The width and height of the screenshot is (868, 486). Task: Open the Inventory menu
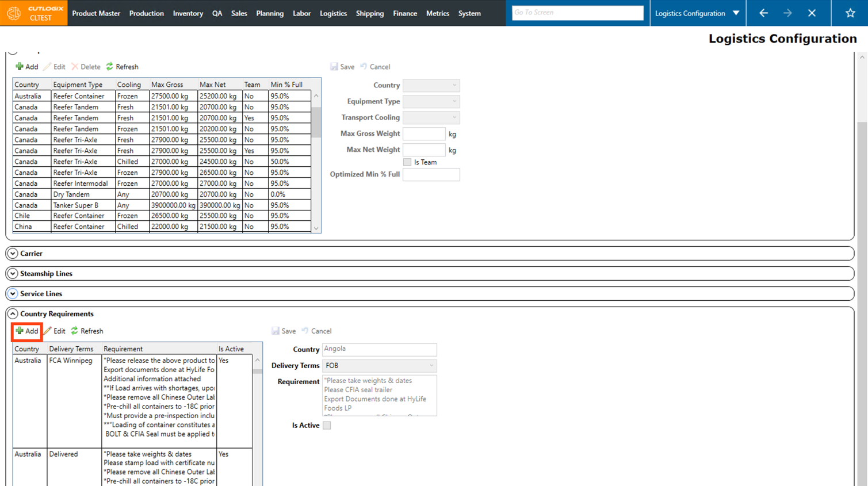[188, 13]
